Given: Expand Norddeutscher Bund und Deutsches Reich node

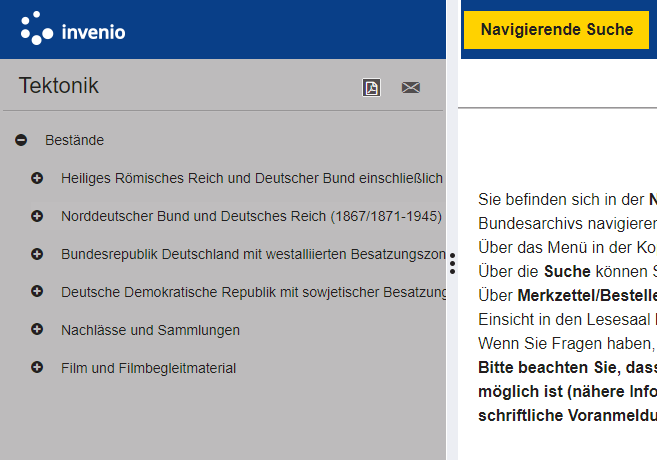Looking at the screenshot, I should point(37,216).
